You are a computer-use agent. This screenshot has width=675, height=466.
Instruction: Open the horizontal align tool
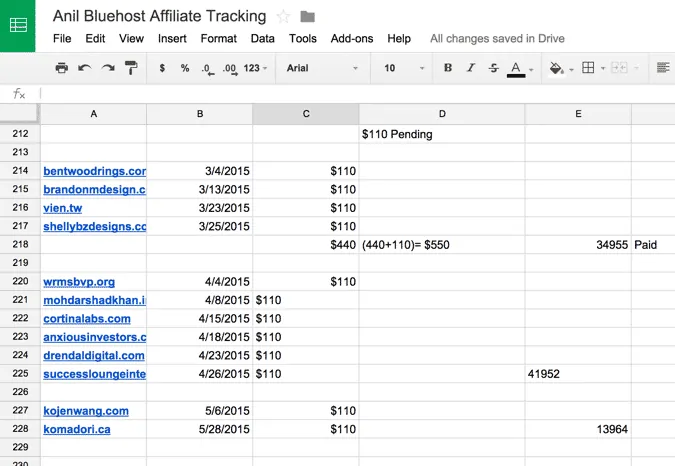click(x=663, y=68)
